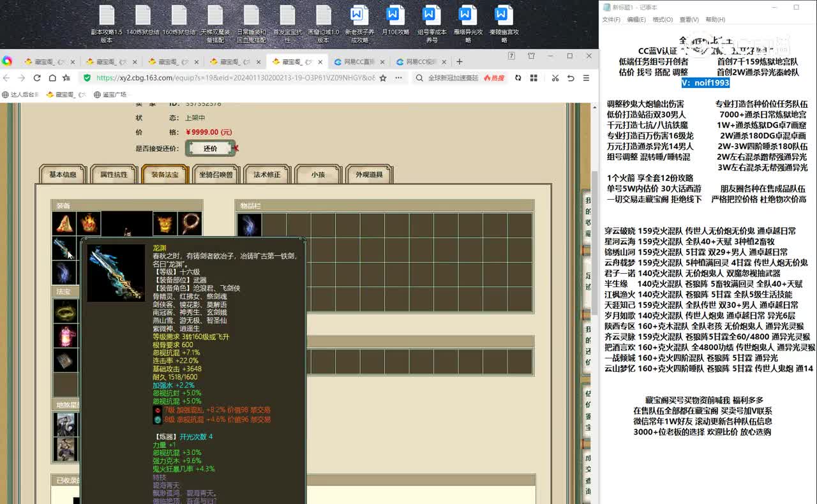Open desktop file 画窟幻域1.0版本
The image size is (817, 504).
[x=324, y=24]
